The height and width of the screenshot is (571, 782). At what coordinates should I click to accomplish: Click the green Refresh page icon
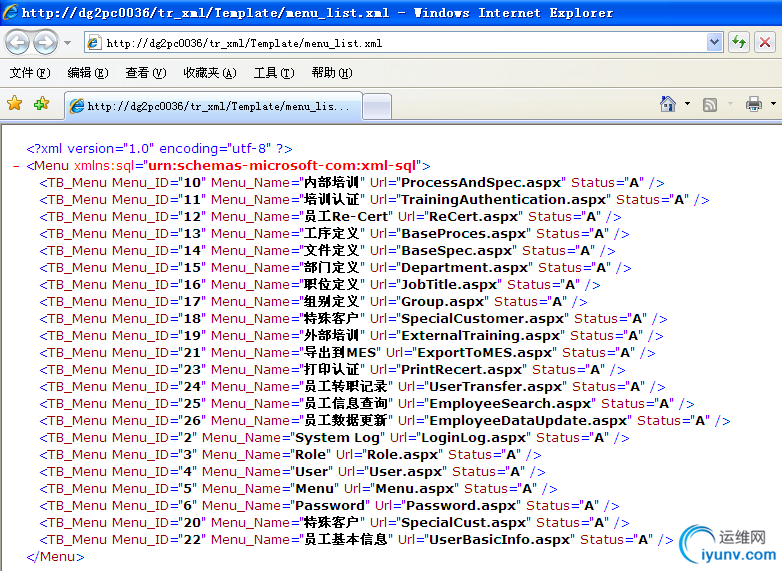pyautogui.click(x=739, y=42)
